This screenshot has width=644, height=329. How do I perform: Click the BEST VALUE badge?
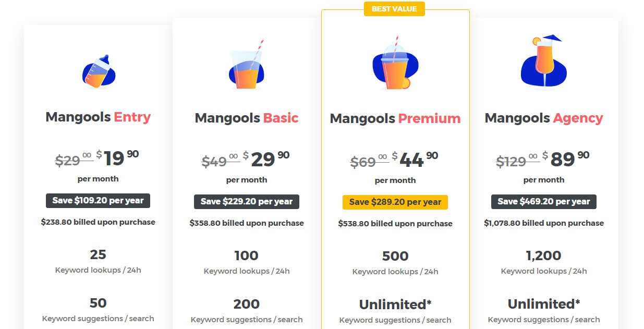[395, 9]
